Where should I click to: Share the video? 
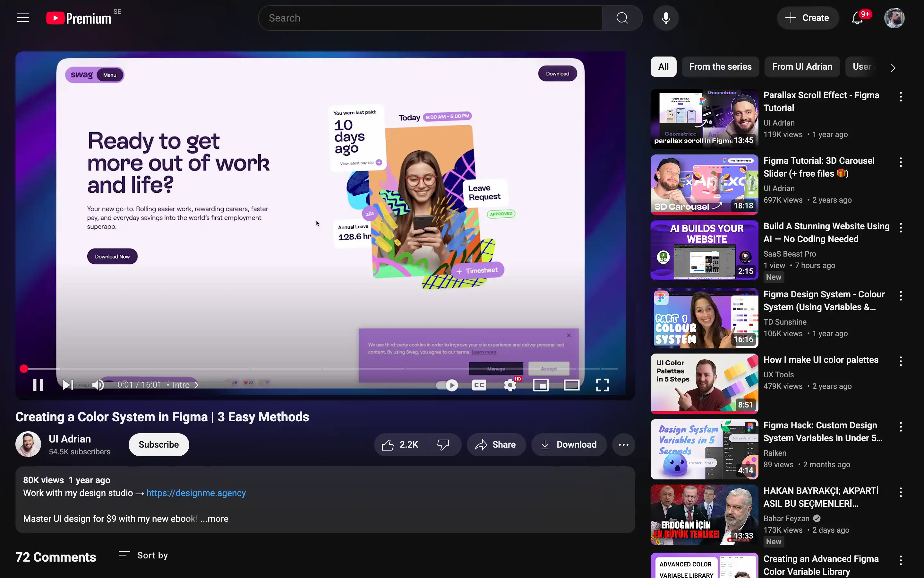click(496, 445)
